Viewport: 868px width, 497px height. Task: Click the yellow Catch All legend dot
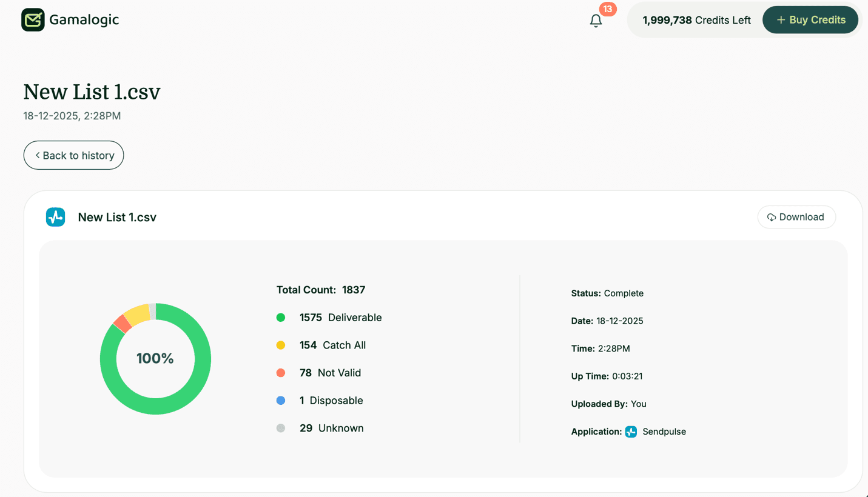[281, 345]
